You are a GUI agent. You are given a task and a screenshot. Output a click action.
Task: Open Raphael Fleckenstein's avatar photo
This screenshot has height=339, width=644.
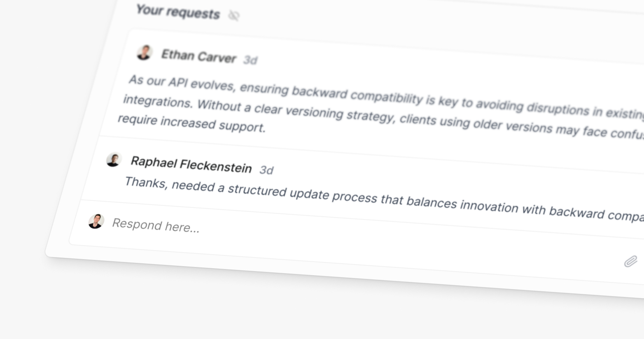(113, 160)
